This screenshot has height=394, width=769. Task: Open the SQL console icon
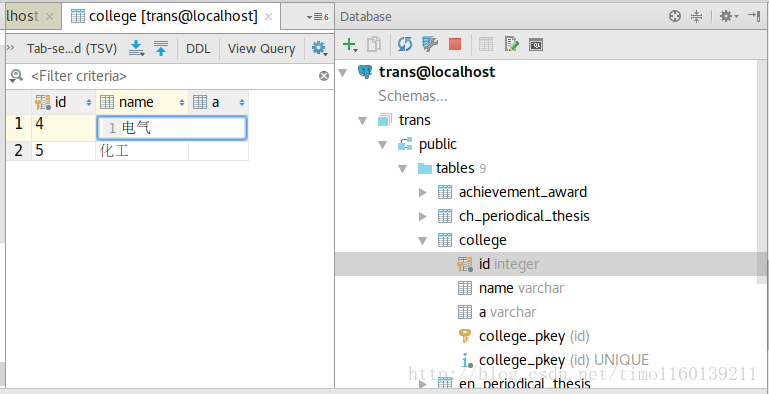536,45
